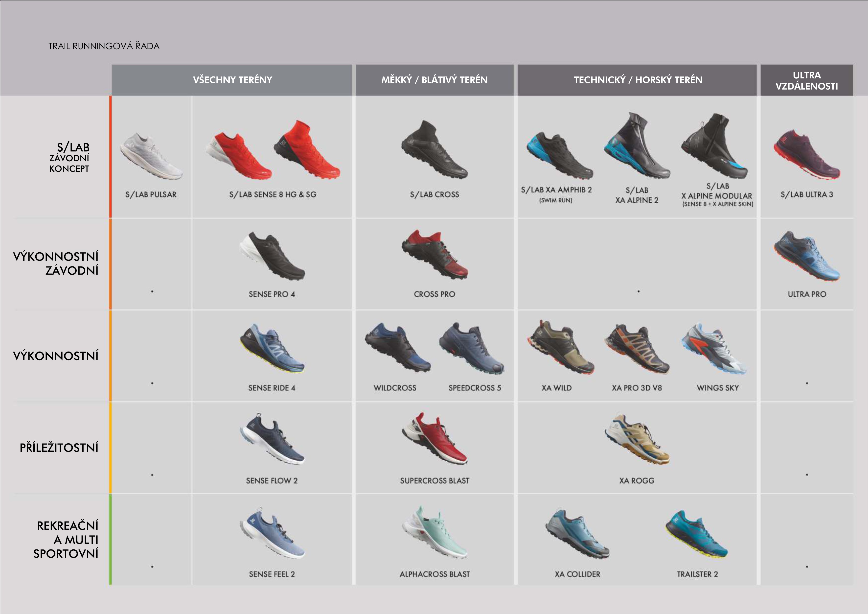
Task: Click the Sense Pro 4 shoe image
Action: click(x=272, y=256)
